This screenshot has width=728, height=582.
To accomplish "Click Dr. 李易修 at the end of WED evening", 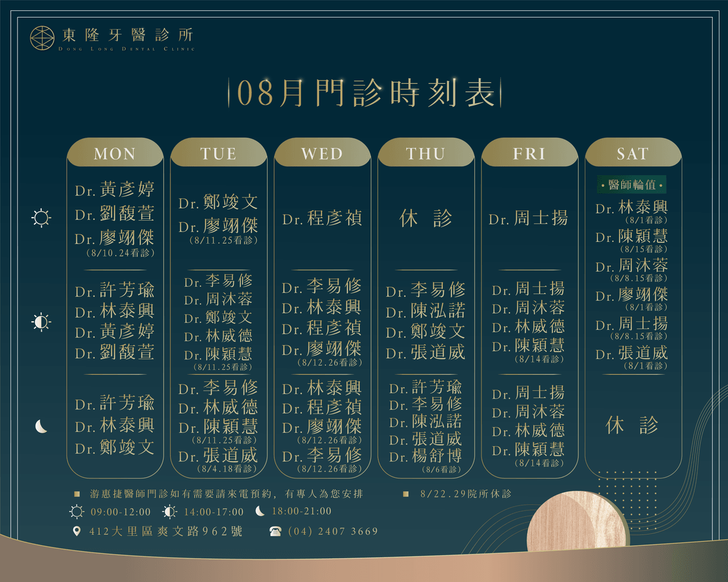I will coord(322,455).
